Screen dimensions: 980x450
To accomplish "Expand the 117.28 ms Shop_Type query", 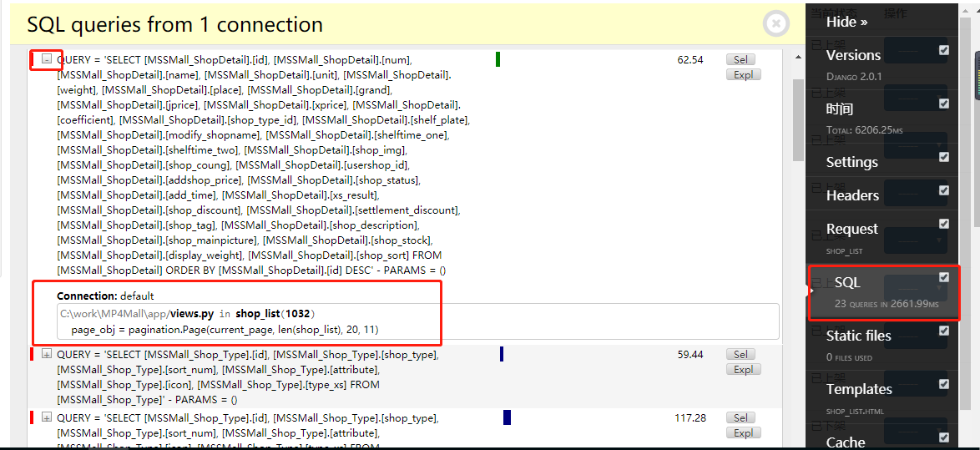I will pos(46,417).
